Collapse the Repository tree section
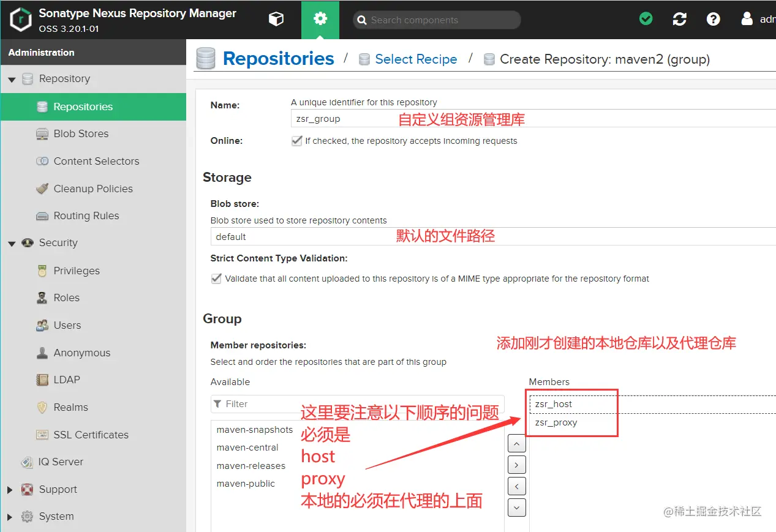Viewport: 776px width, 532px height. (x=12, y=80)
